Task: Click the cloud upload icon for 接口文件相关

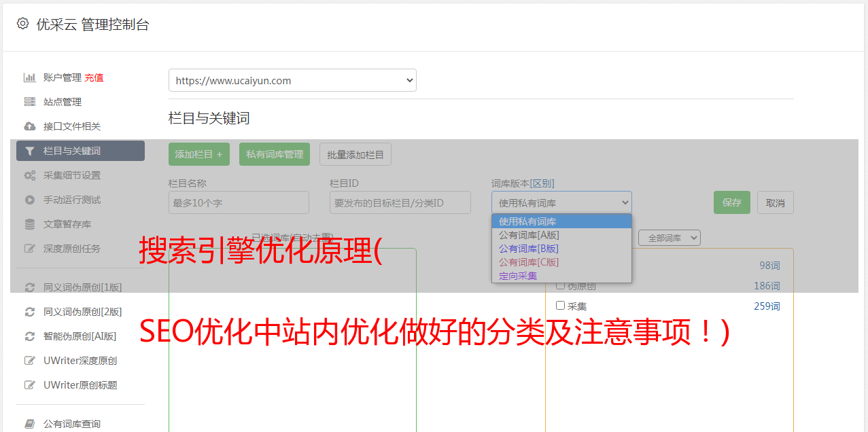Action: pos(30,126)
